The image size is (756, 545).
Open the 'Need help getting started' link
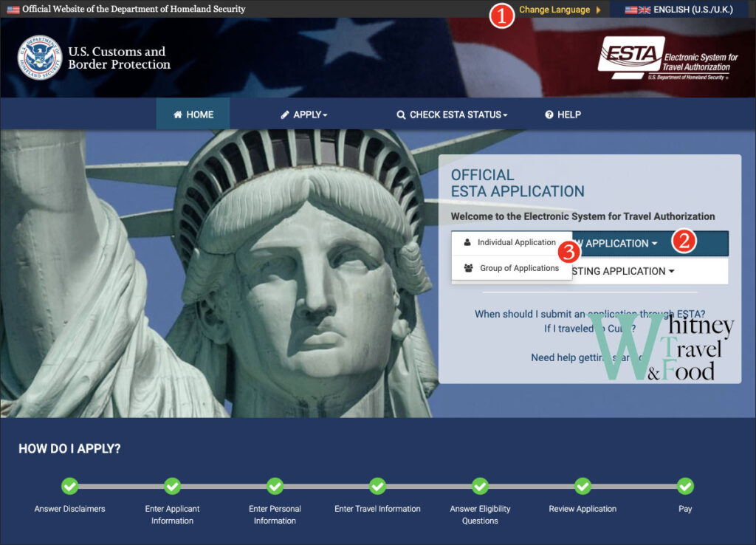click(588, 357)
